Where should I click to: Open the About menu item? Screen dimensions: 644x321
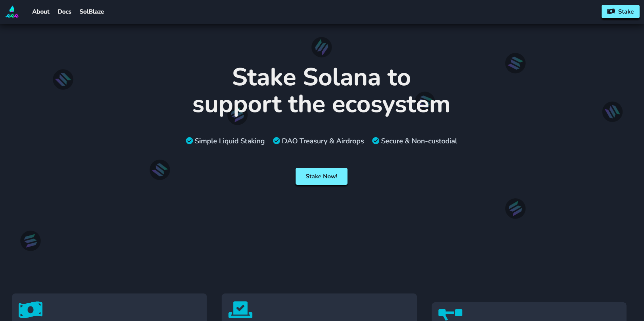[41, 12]
